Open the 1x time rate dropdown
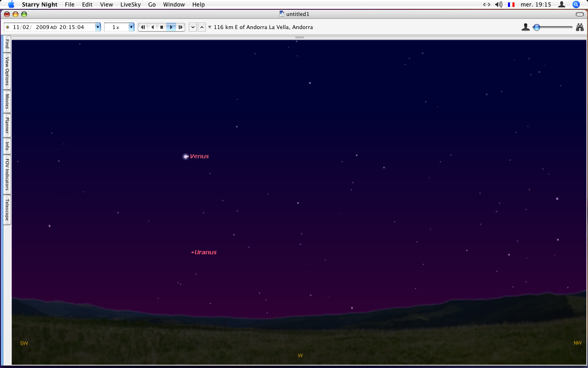This screenshot has width=588, height=368. click(131, 27)
